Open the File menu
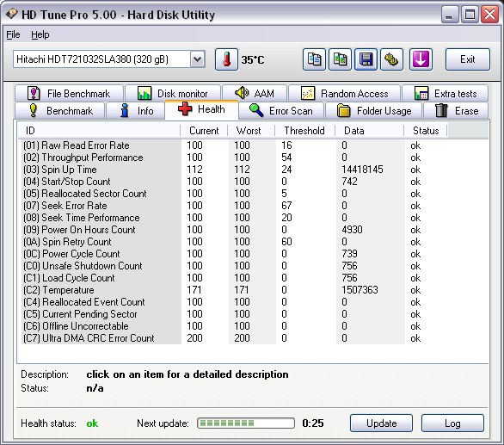This screenshot has width=504, height=445. click(13, 34)
